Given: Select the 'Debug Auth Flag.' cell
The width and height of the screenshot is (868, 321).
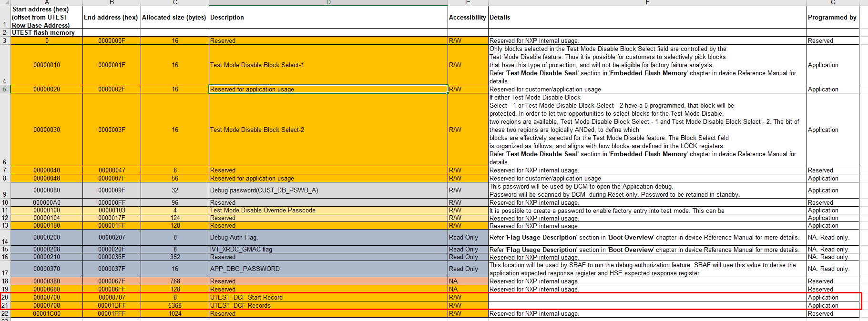Looking at the screenshot, I should [x=328, y=237].
